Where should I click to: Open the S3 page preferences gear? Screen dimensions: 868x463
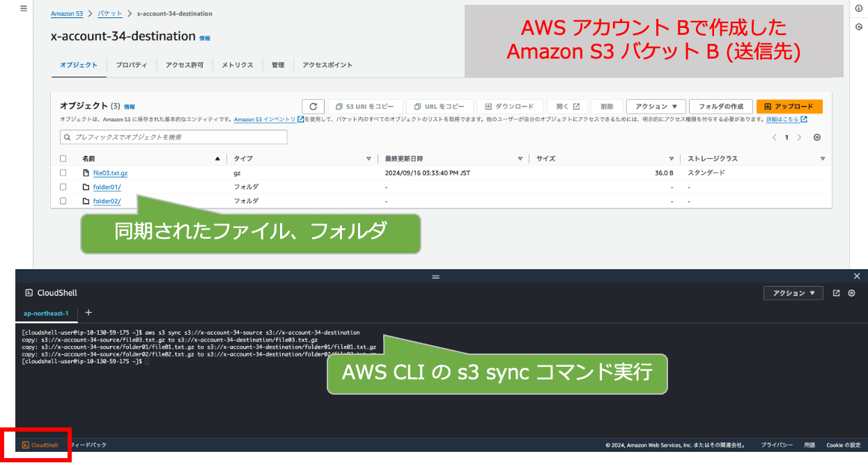coord(816,137)
